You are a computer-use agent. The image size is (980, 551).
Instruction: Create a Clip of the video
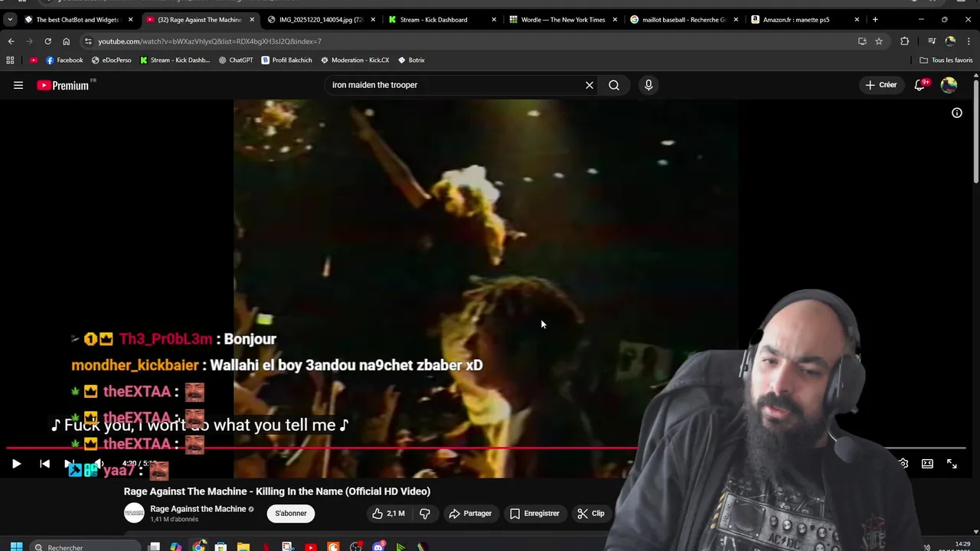pyautogui.click(x=591, y=514)
